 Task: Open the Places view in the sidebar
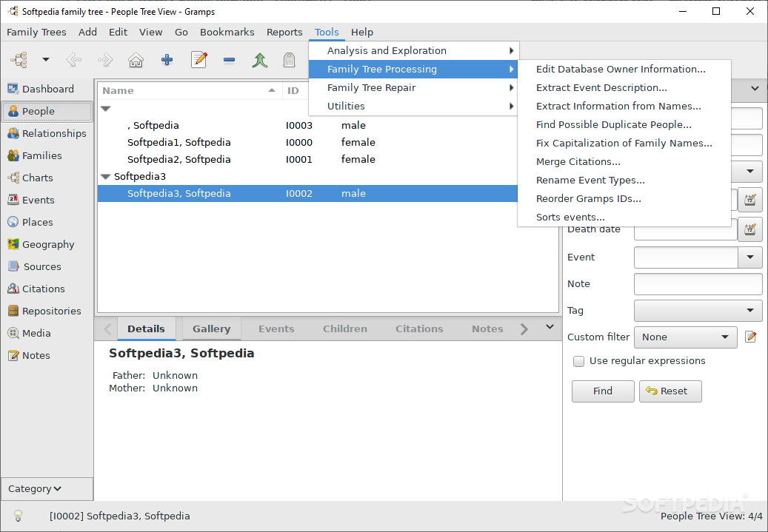pos(47,222)
